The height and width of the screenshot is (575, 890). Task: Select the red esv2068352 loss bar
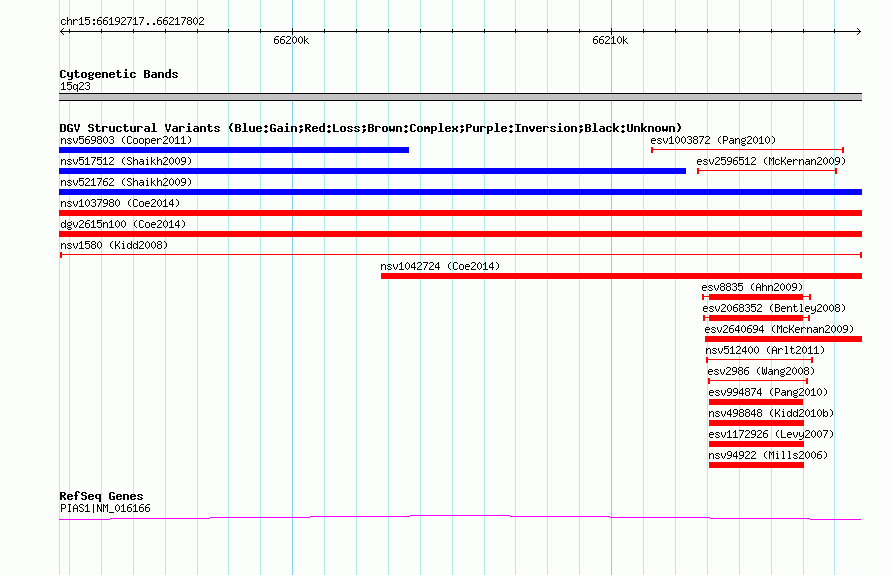[x=756, y=318]
